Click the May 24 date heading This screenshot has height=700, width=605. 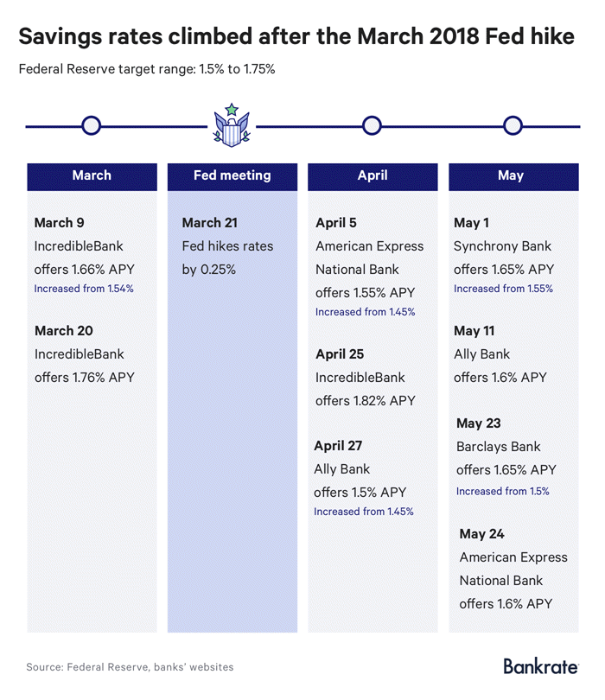(482, 534)
